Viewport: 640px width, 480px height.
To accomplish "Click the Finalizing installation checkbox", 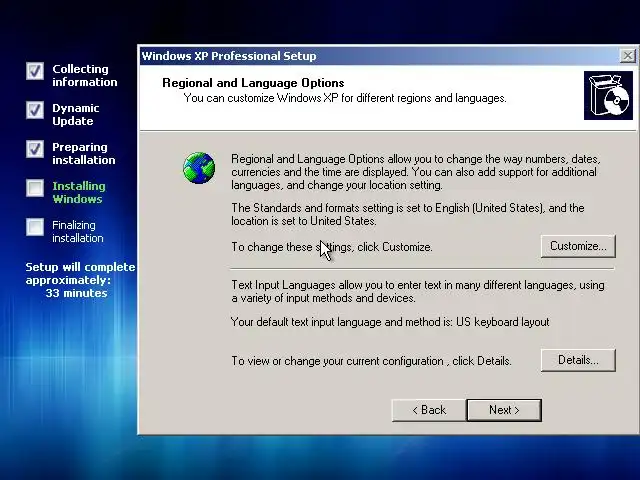I will 35,227.
